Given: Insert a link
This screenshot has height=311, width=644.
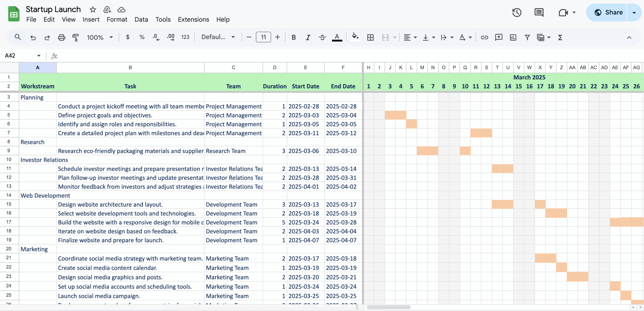Looking at the screenshot, I should pos(484,37).
